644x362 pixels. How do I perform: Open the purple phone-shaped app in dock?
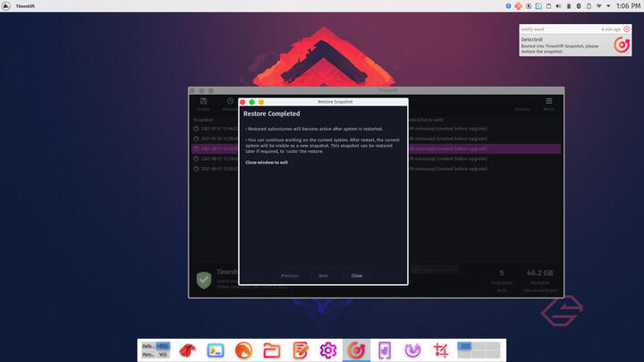[x=385, y=350]
